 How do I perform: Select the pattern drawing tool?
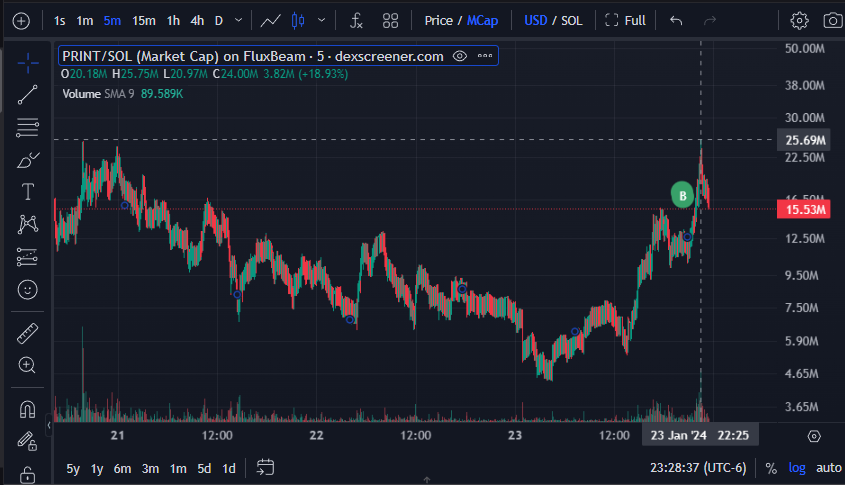(x=27, y=224)
